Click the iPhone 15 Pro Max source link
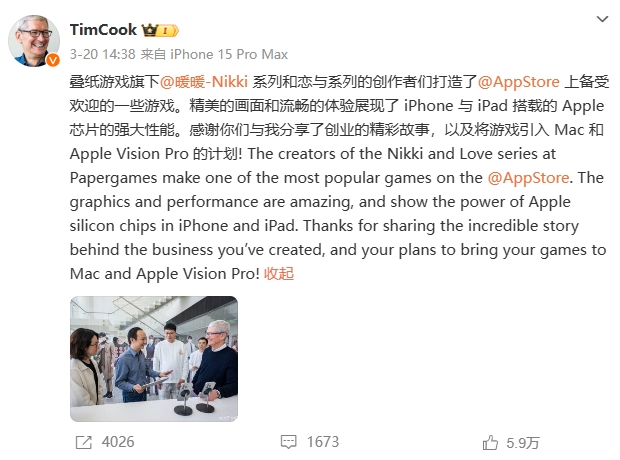The height and width of the screenshot is (460, 620). (x=229, y=54)
